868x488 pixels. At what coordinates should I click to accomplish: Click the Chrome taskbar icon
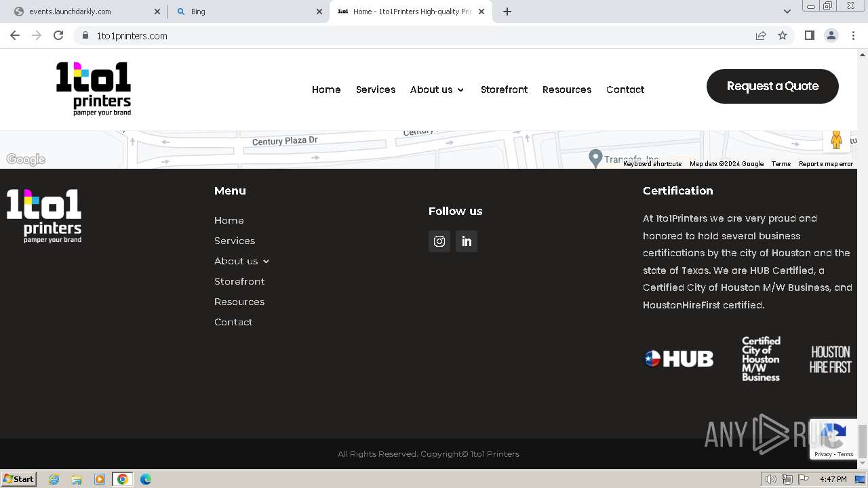[123, 479]
